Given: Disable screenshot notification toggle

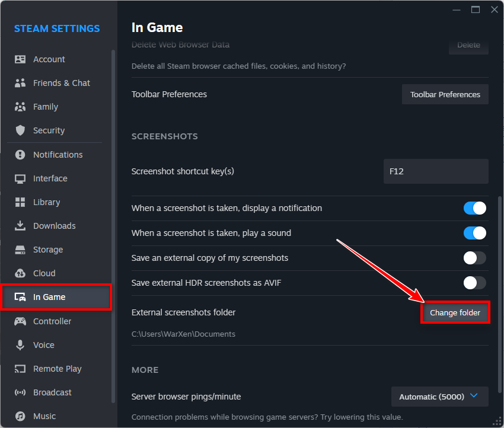Looking at the screenshot, I should [x=474, y=208].
